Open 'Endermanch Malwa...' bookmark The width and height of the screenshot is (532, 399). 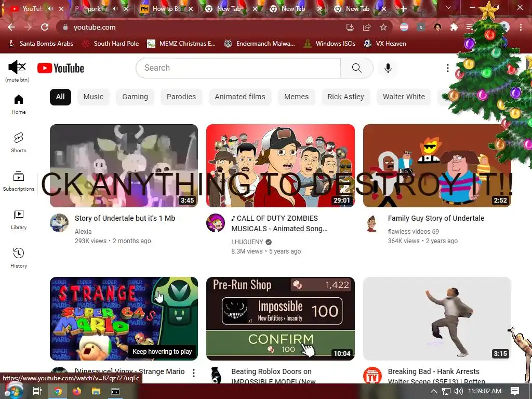[260, 44]
